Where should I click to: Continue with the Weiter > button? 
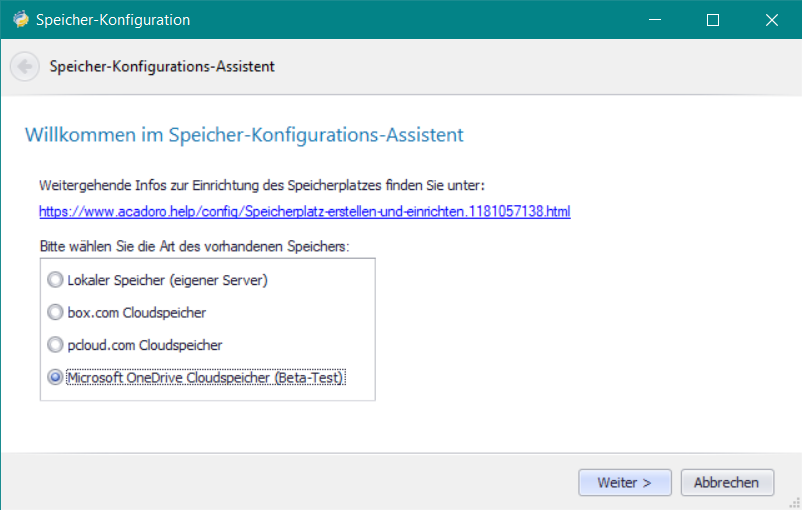click(625, 482)
